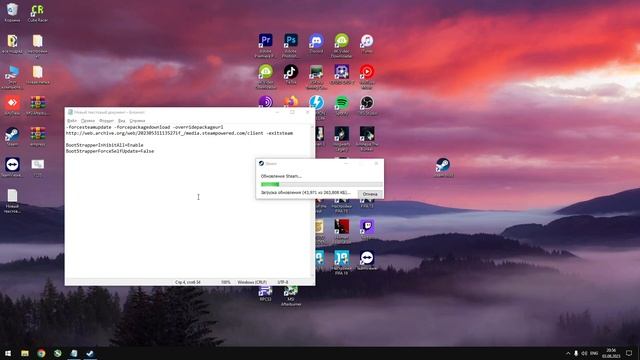Open Google Chrome from the taskbar
Screen dimensions: 640x360
tap(41, 353)
